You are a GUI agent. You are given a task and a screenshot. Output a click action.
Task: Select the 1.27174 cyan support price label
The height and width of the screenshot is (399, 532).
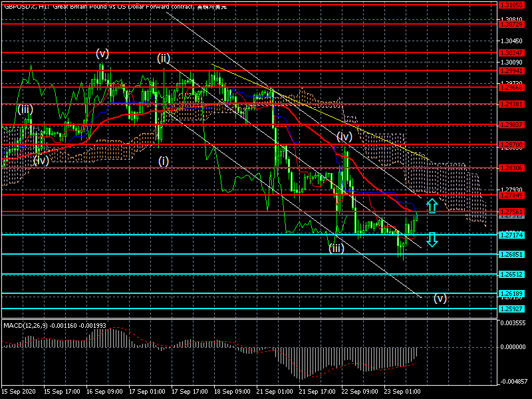(x=511, y=235)
